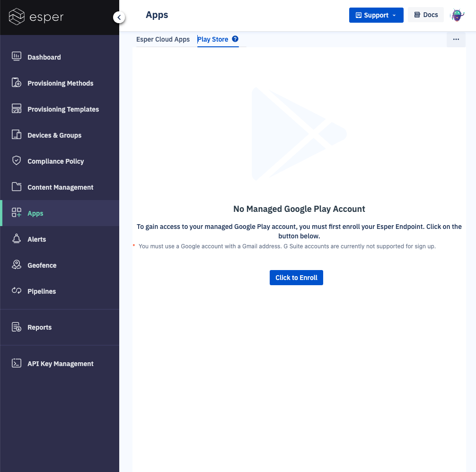476x472 pixels.
Task: Open Pipelines from sidebar
Action: click(x=60, y=291)
